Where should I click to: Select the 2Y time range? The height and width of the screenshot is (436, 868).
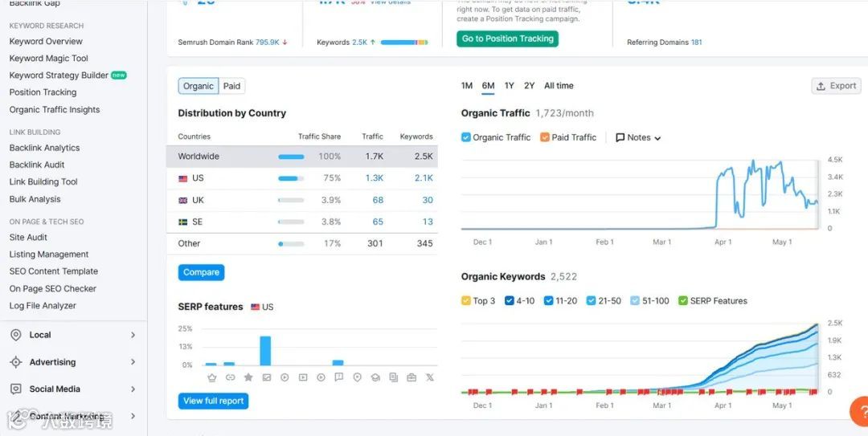[x=529, y=86]
